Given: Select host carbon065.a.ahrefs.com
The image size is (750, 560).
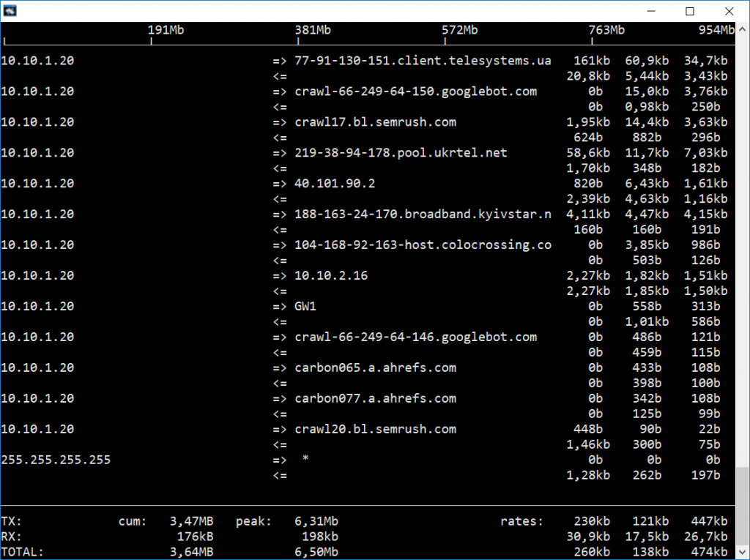Looking at the screenshot, I should click(376, 367).
